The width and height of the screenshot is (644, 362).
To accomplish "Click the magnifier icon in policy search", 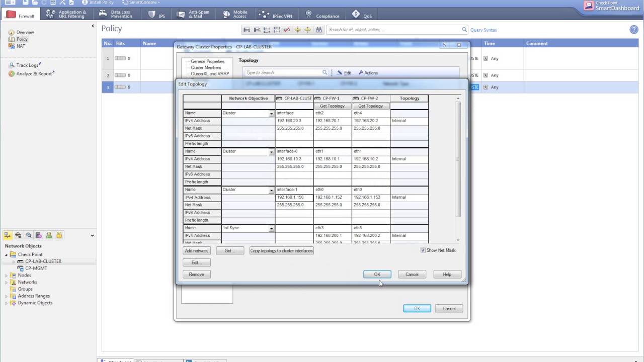I will click(x=464, y=30).
